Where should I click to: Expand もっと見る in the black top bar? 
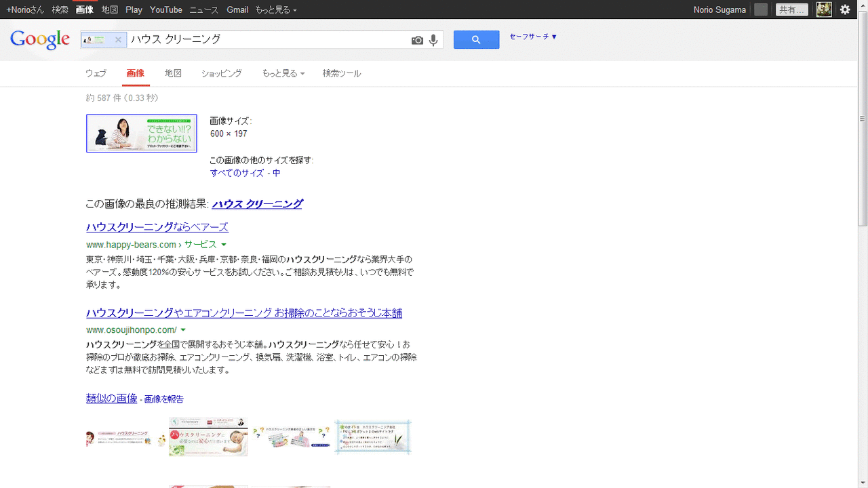click(276, 9)
